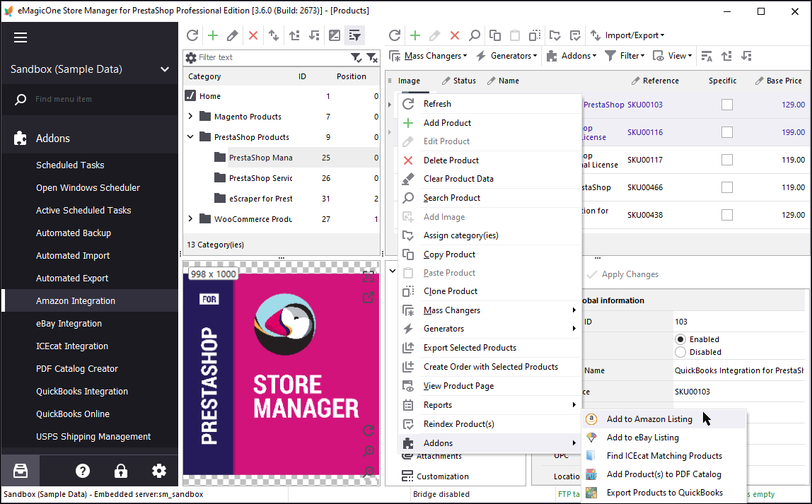Open the Filter toolbar dropdown
Viewport: 812px width, 504px height.
point(625,56)
